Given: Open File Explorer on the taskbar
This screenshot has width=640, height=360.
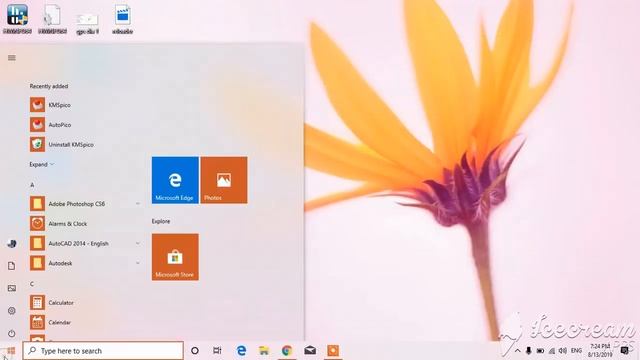Looking at the screenshot, I should (264, 351).
